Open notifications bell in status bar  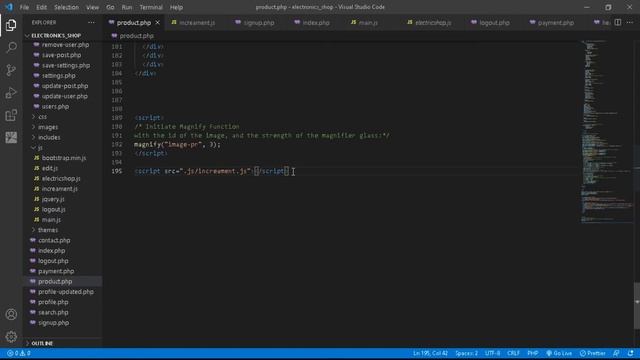pyautogui.click(x=631, y=353)
